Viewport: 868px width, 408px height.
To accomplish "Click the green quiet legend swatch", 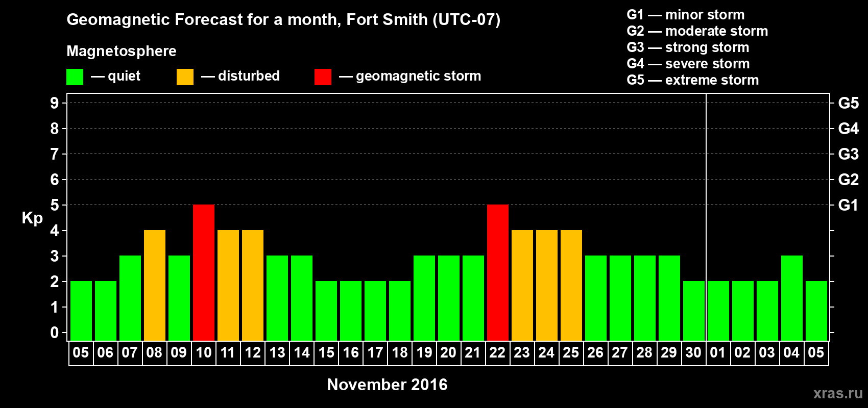I will tap(75, 77).
